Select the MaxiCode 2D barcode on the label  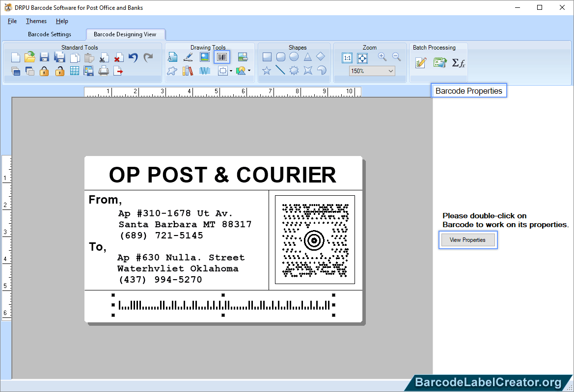315,240
